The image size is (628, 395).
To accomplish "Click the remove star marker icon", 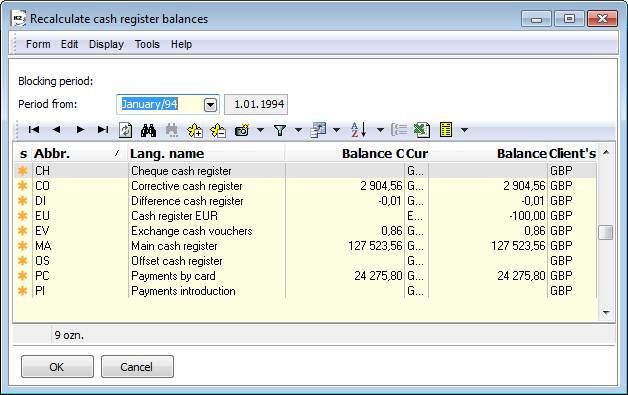I will 218,130.
